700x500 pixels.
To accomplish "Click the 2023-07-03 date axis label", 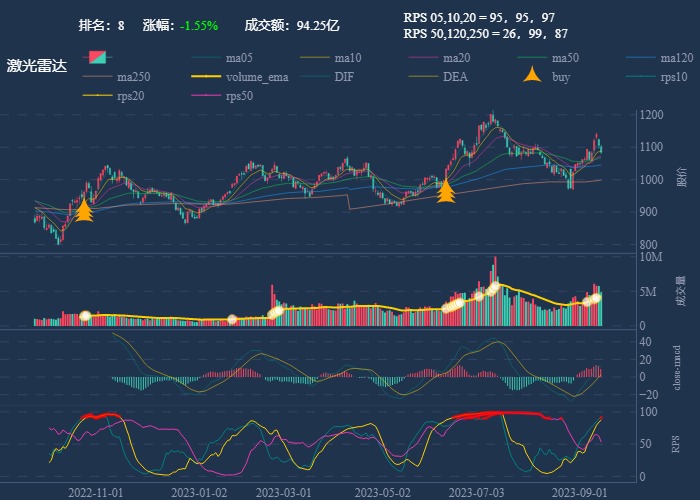I will click(x=476, y=492).
